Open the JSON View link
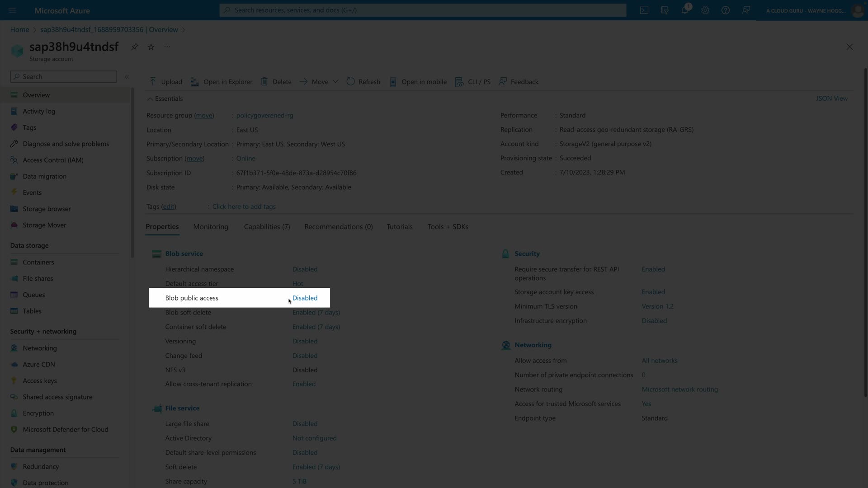The image size is (868, 488). [831, 99]
